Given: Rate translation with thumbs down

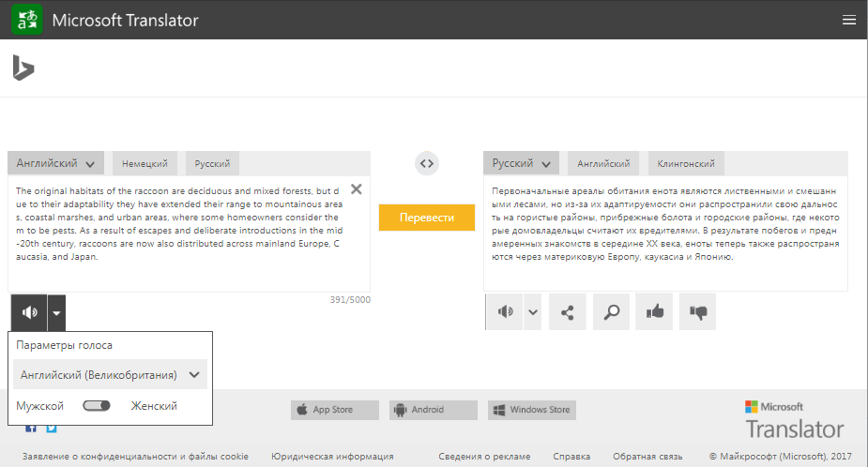Looking at the screenshot, I should pyautogui.click(x=697, y=312).
